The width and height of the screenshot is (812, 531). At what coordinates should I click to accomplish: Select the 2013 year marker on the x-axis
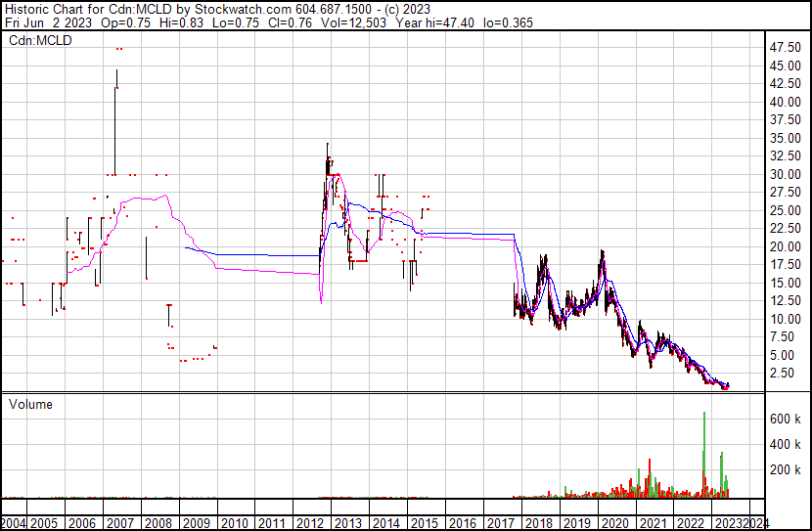(x=348, y=524)
